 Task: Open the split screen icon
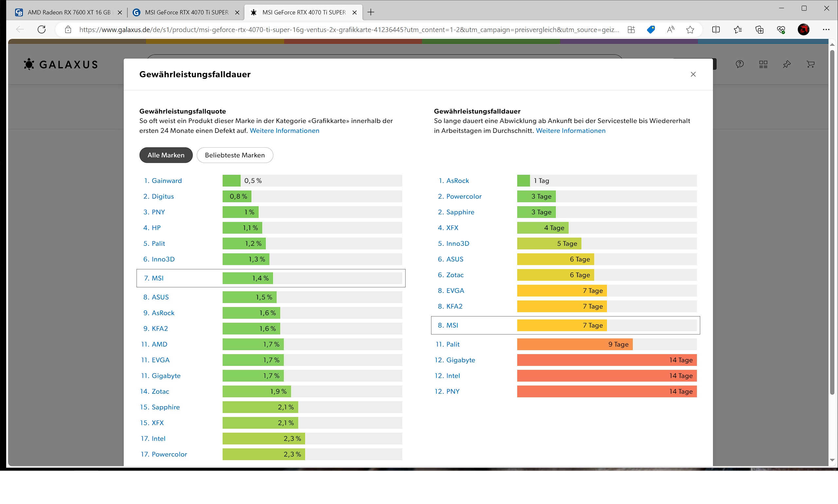click(x=716, y=29)
